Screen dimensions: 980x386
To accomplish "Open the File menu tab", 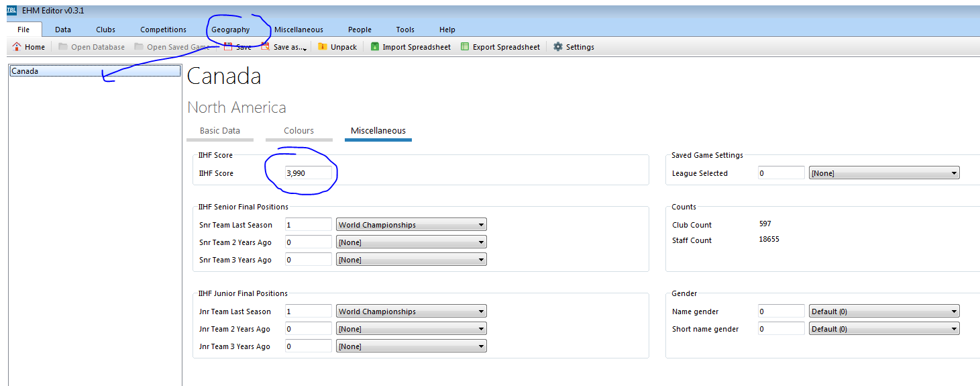I will 23,30.
